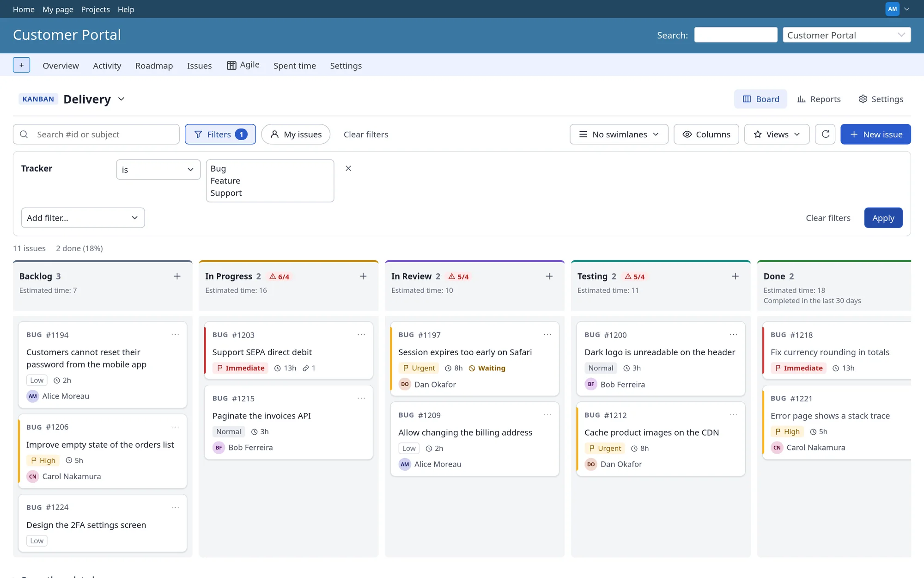924x578 pixels.
Task: Expand the Delivery board selector chevron
Action: click(122, 99)
